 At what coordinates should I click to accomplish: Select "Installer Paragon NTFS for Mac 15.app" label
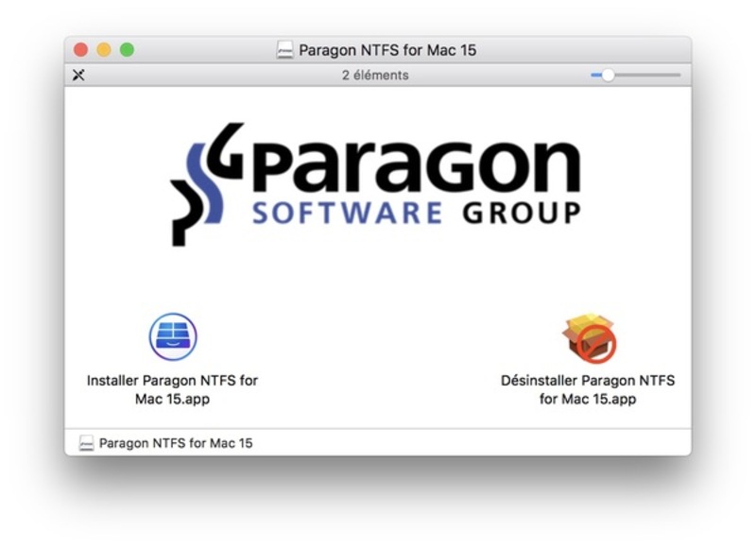pos(172,389)
